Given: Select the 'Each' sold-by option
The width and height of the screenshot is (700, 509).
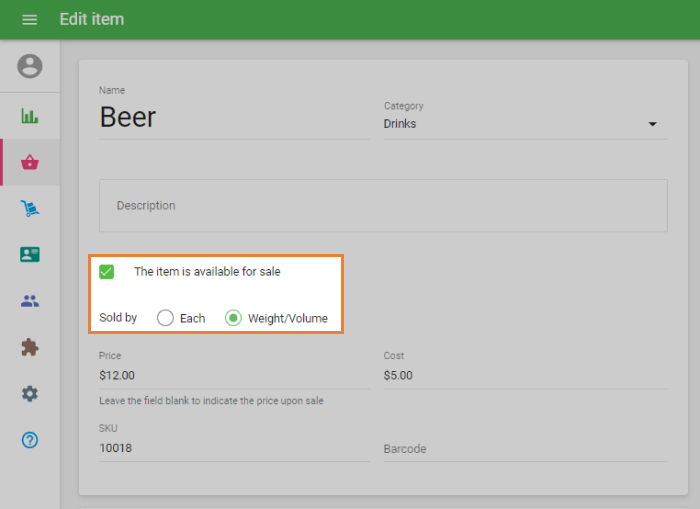Looking at the screenshot, I should 166,318.
